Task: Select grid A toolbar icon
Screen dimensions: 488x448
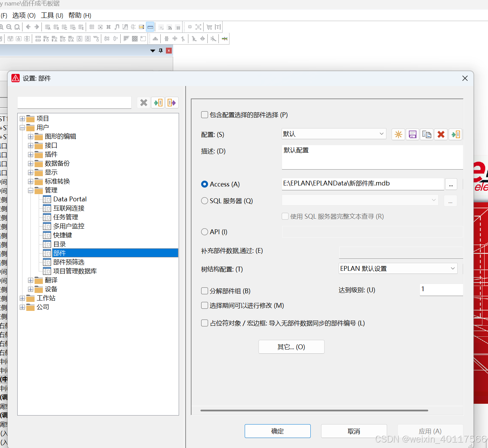Action: coord(48,27)
